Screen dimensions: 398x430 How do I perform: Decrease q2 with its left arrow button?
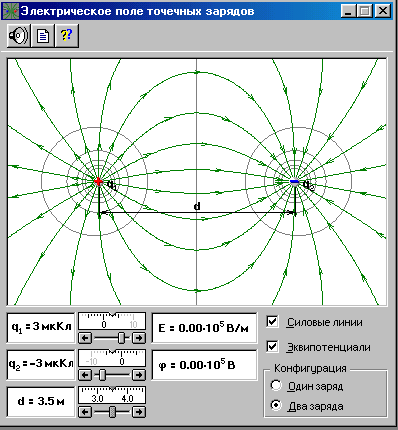coord(85,375)
